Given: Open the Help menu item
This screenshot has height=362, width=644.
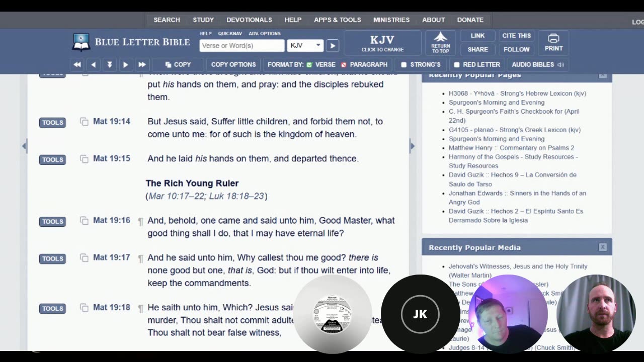Looking at the screenshot, I should point(293,20).
